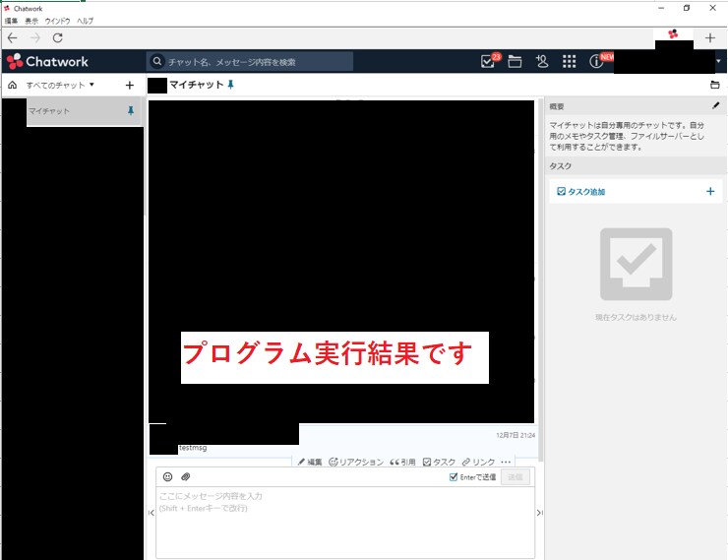Open task list icon with 23 badge

[x=488, y=61]
